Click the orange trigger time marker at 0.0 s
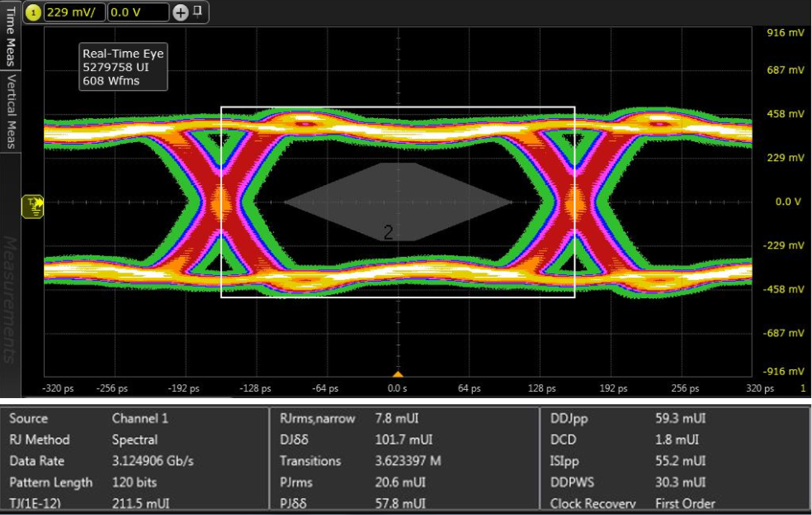The height and width of the screenshot is (515, 812). [398, 374]
